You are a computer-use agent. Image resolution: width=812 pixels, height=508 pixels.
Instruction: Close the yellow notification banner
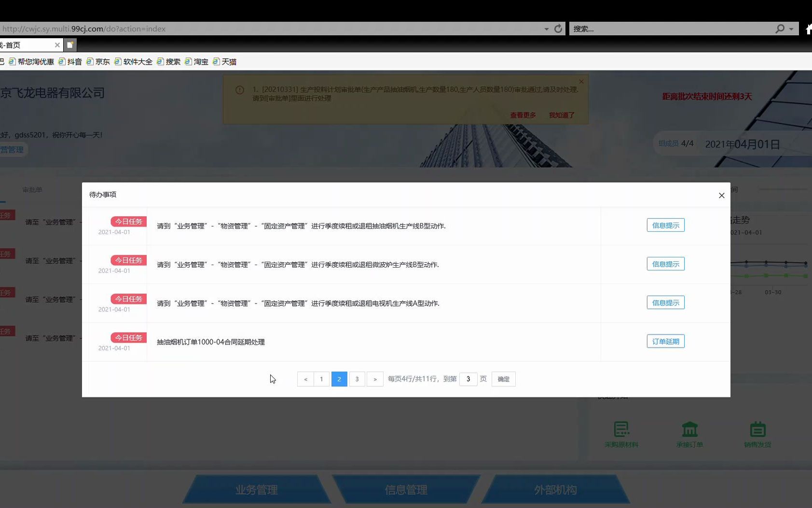coord(581,81)
